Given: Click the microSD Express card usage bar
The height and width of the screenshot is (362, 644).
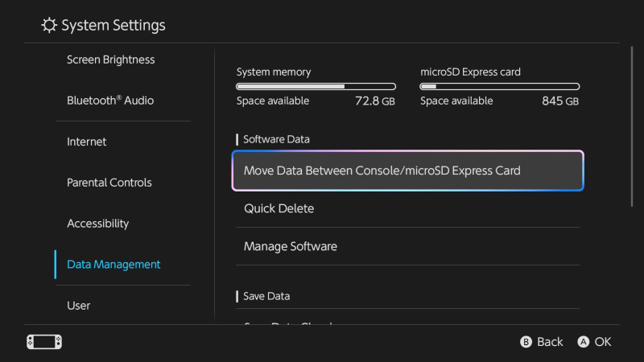Looking at the screenshot, I should 500,86.
